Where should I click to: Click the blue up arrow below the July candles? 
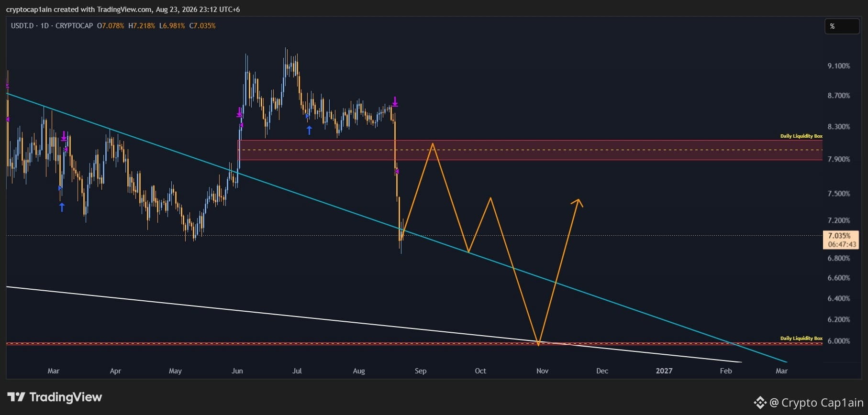[x=309, y=130]
